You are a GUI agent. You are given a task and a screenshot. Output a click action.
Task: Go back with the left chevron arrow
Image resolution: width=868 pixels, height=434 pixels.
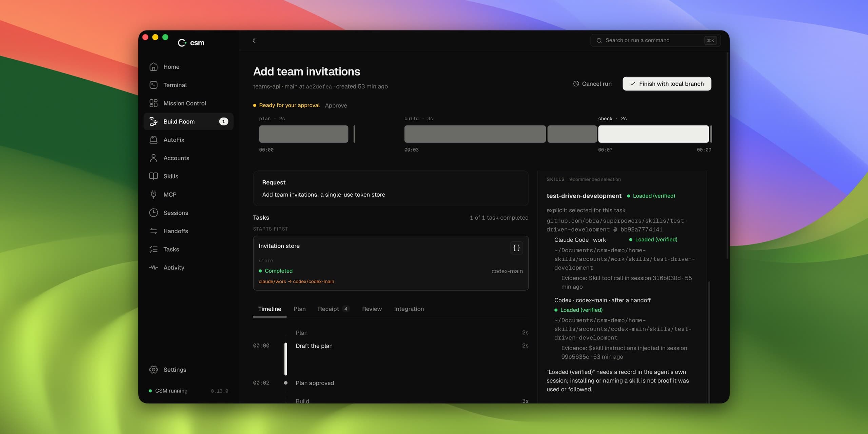pos(254,41)
